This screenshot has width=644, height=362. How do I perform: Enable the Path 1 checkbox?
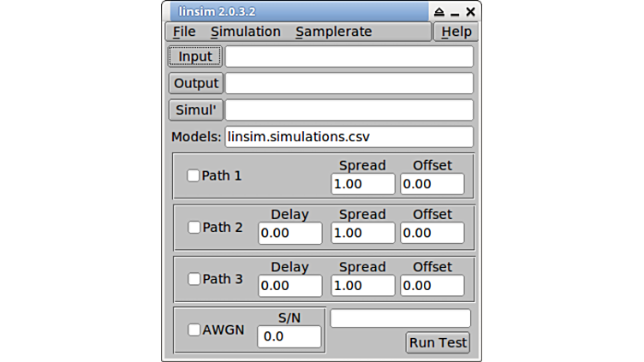(194, 175)
